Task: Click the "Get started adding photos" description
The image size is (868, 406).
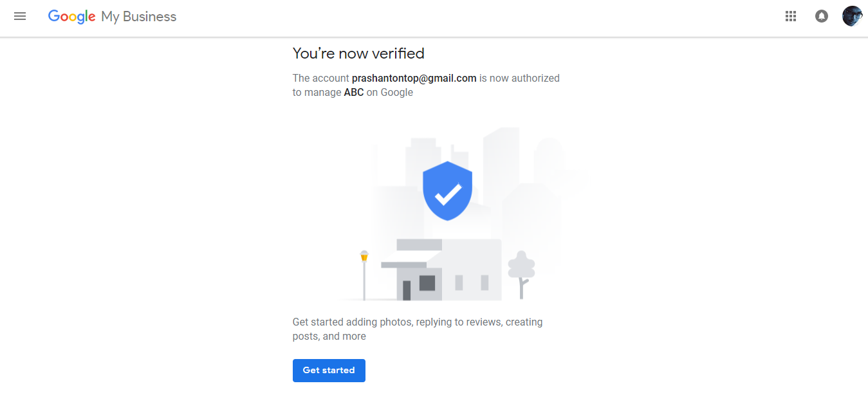Action: [418, 329]
